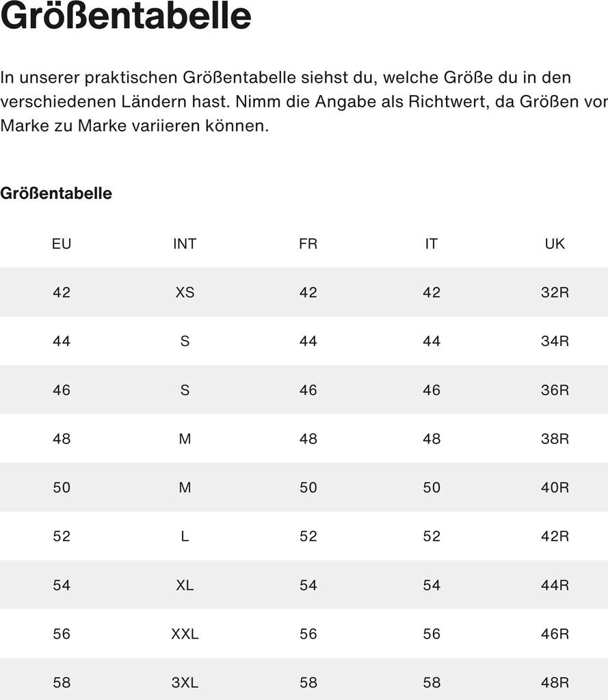Select the UK size 44R cell
Screen dimensions: 608x700
point(555,585)
